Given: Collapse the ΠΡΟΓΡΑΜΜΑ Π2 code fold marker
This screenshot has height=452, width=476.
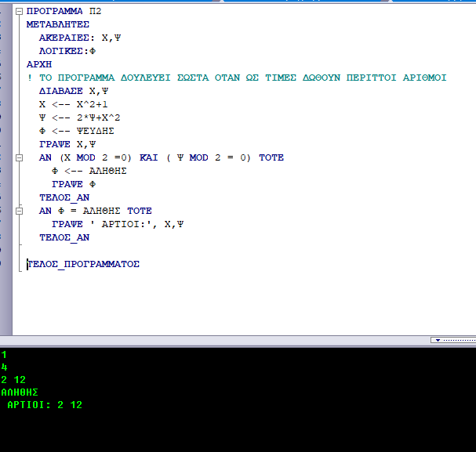Looking at the screenshot, I should click(x=20, y=12).
